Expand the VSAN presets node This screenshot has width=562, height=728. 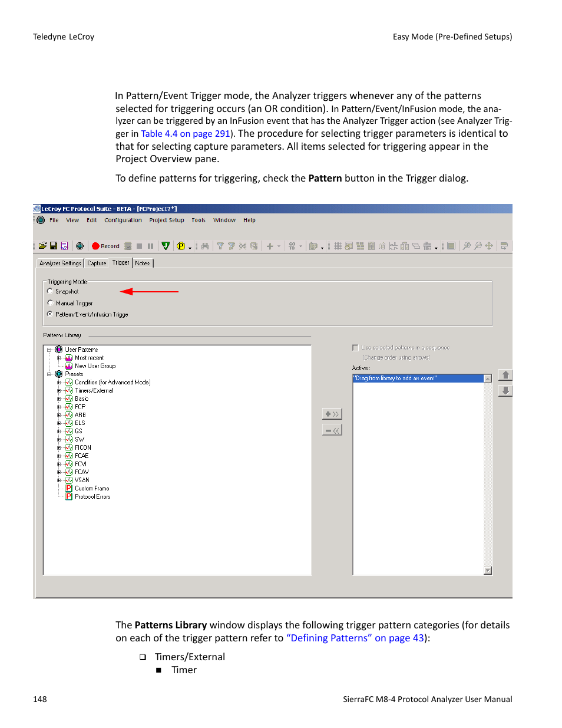coord(59,480)
